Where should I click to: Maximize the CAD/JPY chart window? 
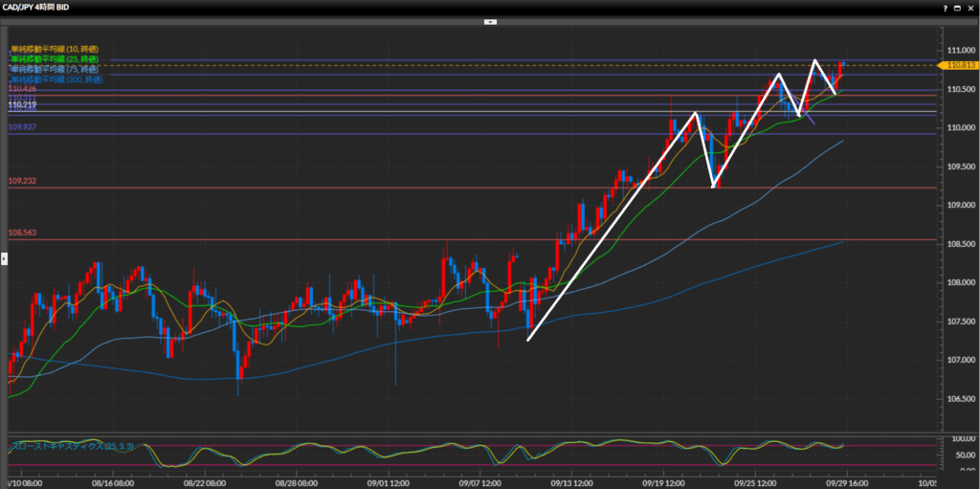click(957, 7)
